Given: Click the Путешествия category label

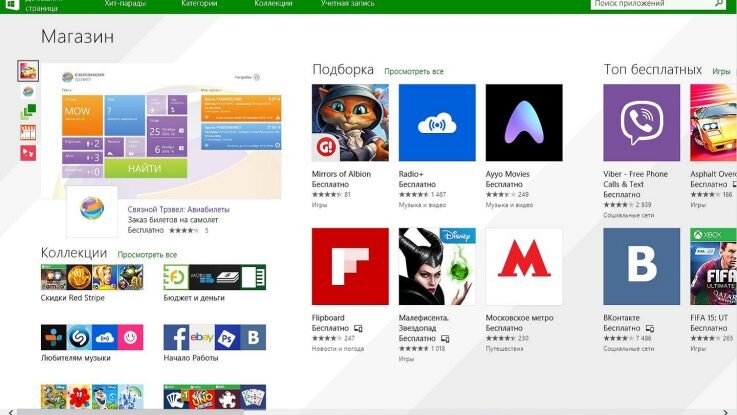Looking at the screenshot, I should (504, 349).
